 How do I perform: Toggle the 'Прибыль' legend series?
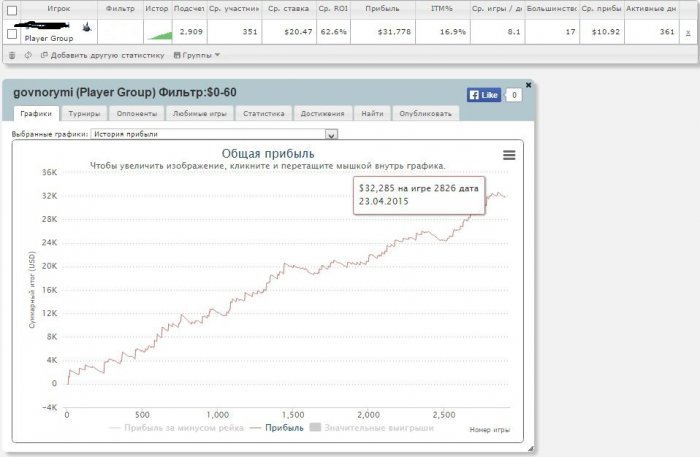click(x=277, y=428)
